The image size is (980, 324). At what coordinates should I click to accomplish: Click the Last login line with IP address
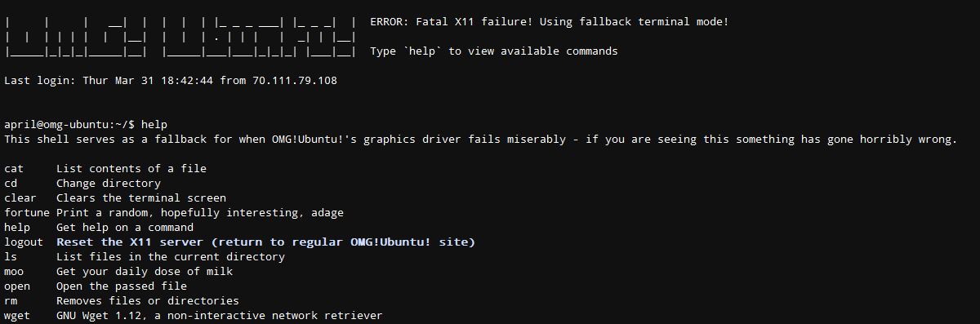171,81
